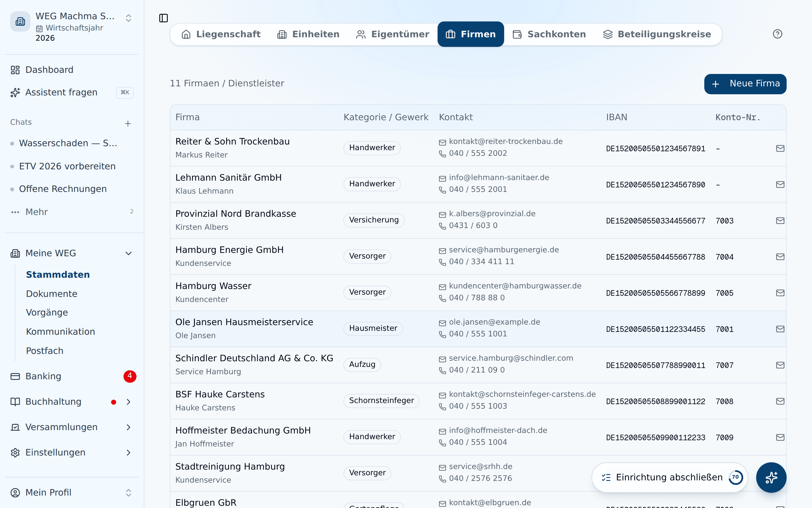
Task: Open Kommunikation in the sidebar
Action: [x=60, y=332]
